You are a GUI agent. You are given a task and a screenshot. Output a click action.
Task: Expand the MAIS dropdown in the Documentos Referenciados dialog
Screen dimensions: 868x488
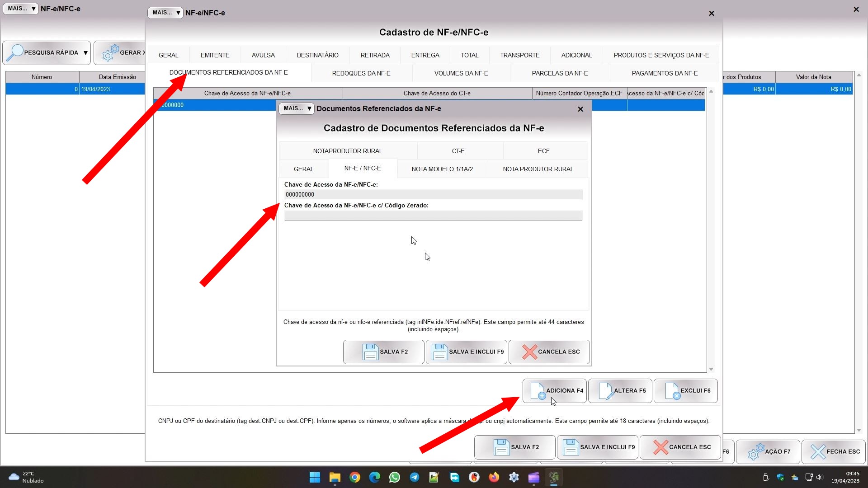click(x=296, y=108)
